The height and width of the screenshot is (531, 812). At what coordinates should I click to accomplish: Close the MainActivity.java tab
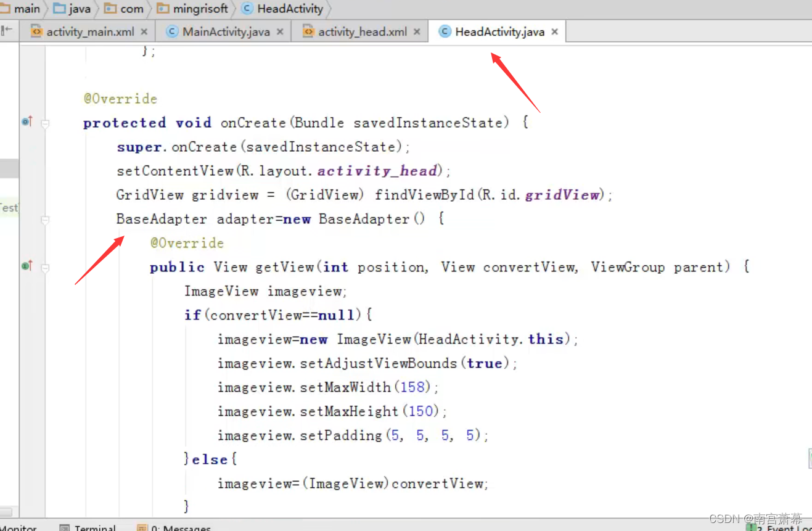pyautogui.click(x=280, y=31)
